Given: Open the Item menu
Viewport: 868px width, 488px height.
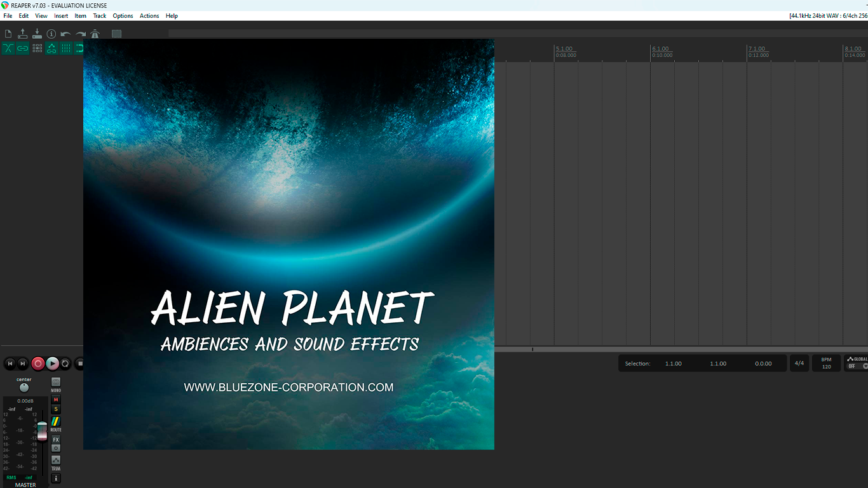Looking at the screenshot, I should tap(81, 16).
